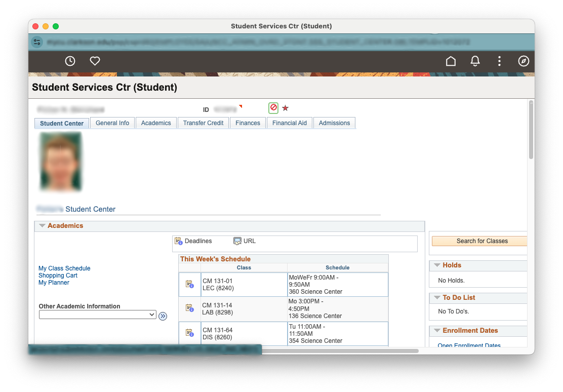Open the NavBar compass icon

pos(524,61)
